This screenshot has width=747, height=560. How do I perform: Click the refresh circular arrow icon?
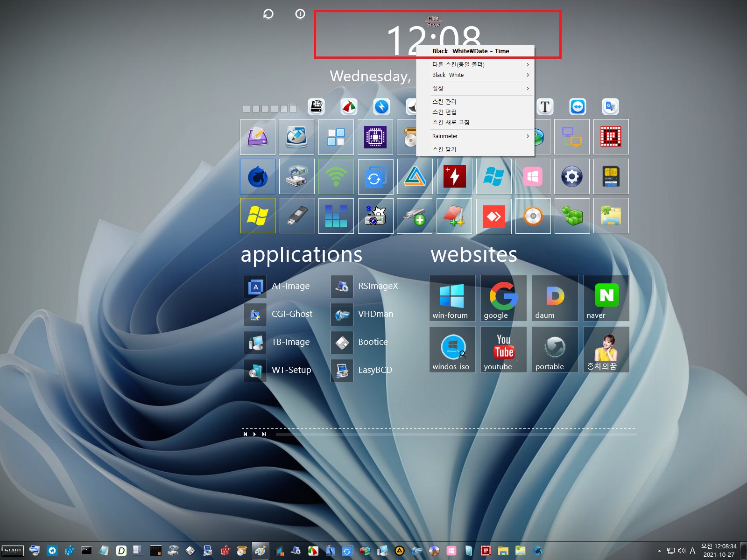pos(268,14)
